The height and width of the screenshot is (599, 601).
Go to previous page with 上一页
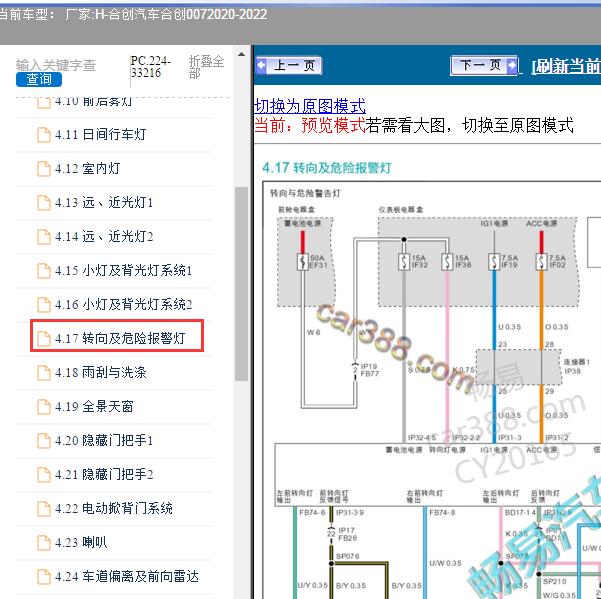coord(289,66)
